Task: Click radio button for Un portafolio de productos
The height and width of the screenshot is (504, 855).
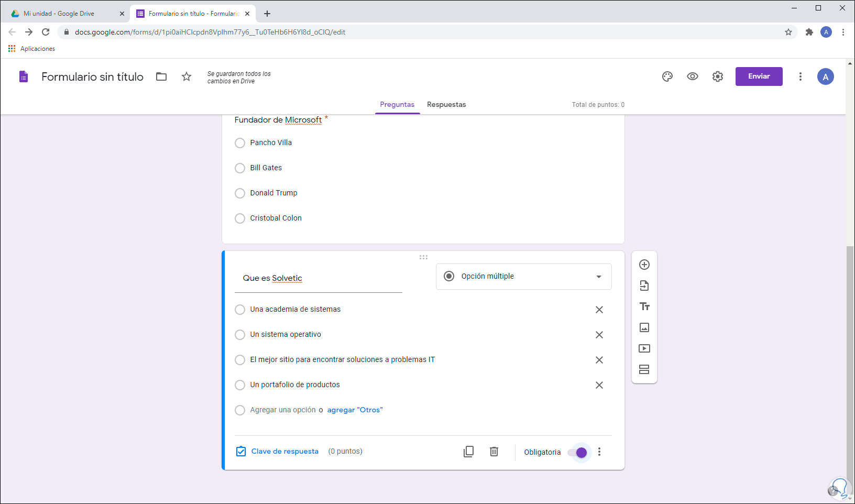Action: coord(240,385)
